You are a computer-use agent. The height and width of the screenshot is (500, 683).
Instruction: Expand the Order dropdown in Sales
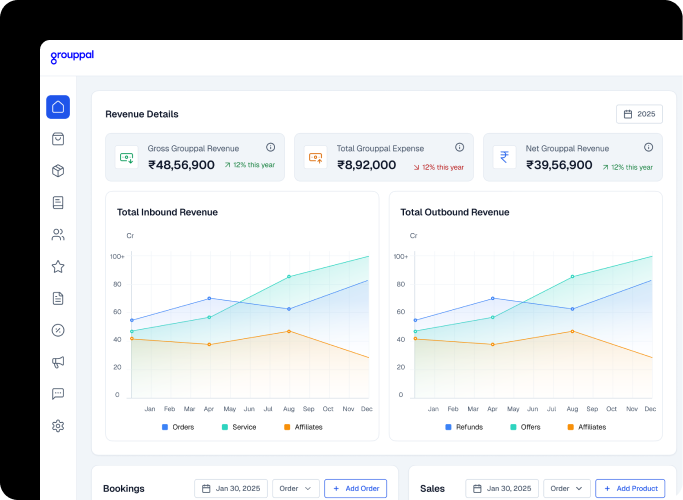[567, 489]
